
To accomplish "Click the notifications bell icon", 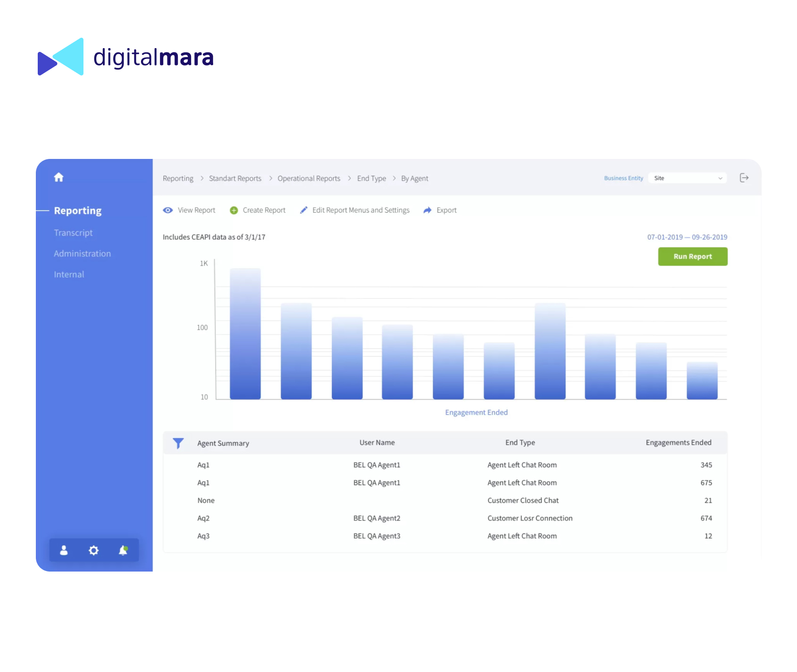I will click(x=123, y=550).
